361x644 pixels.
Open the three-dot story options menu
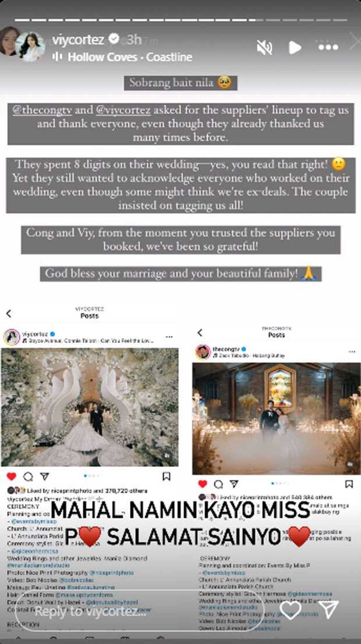pos(328,47)
